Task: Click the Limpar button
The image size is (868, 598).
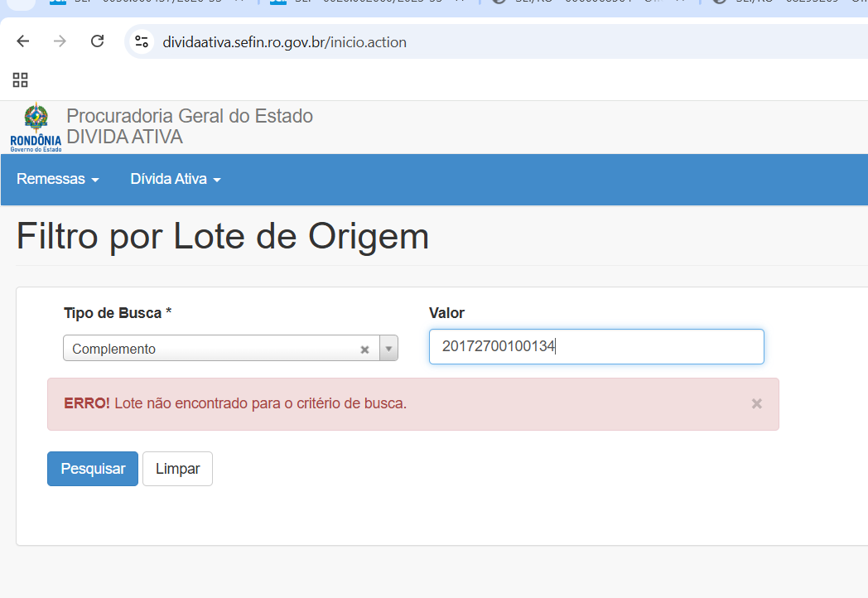Action: [x=177, y=469]
